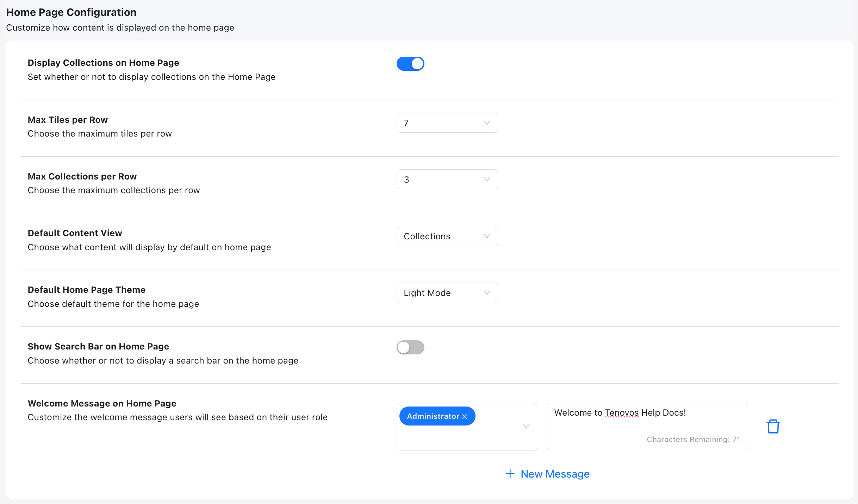This screenshot has height=504, width=858.
Task: Click the Characters Remaining counter text
Action: click(x=693, y=440)
